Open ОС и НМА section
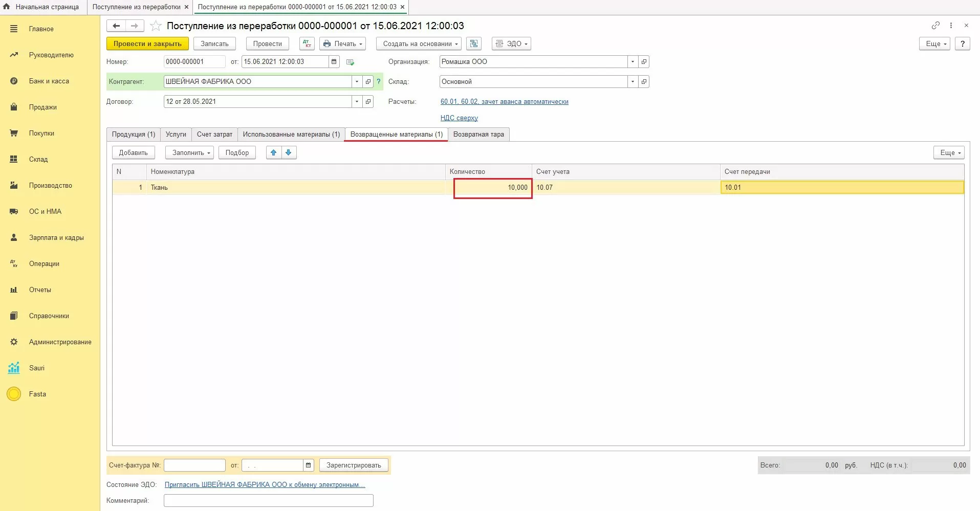 click(x=45, y=211)
